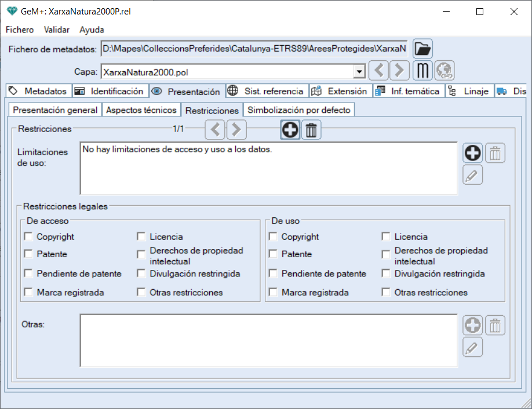Go to the previous layer arrow

pyautogui.click(x=378, y=71)
